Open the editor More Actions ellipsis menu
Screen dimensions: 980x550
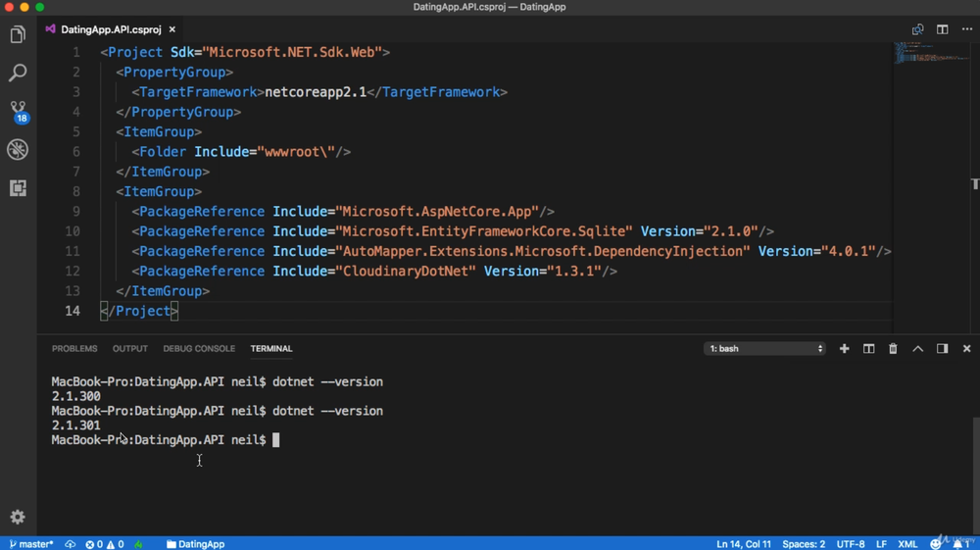click(x=966, y=29)
